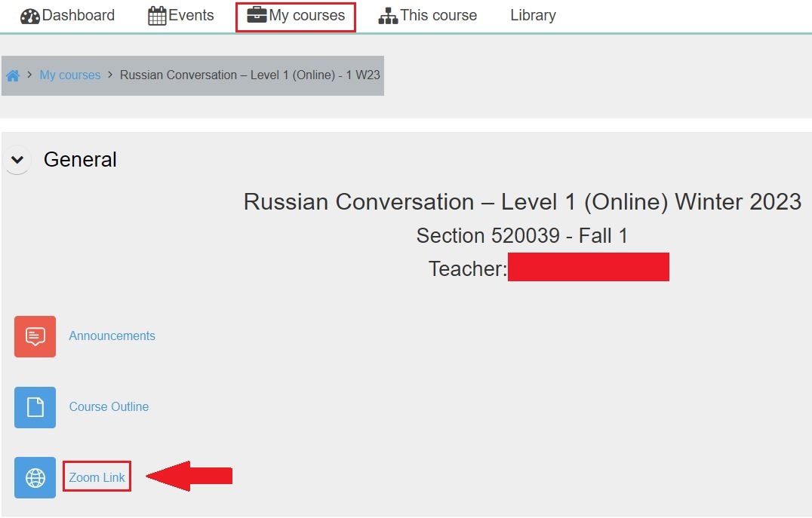Click the Russian Conversation breadcrumb entry
The height and width of the screenshot is (518, 812).
(250, 75)
